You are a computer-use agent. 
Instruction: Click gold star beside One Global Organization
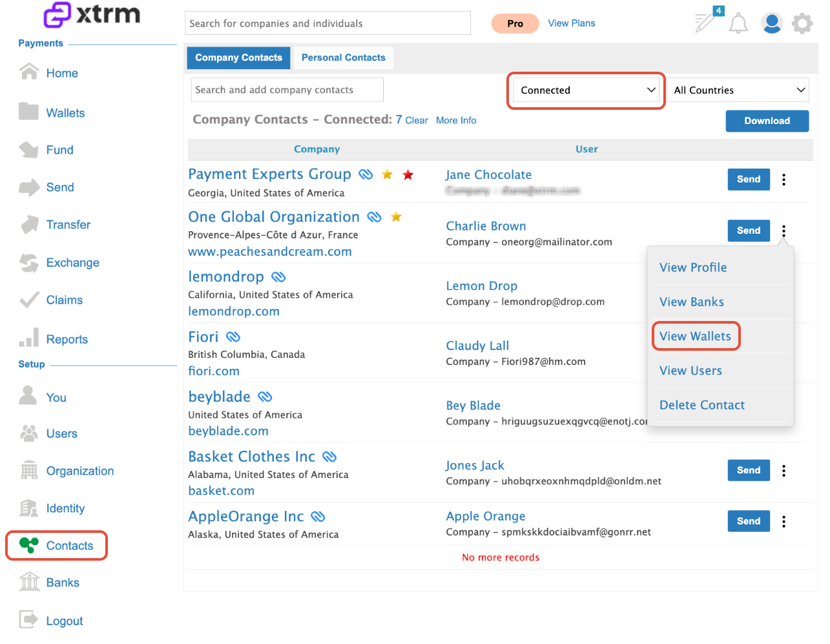[396, 217]
